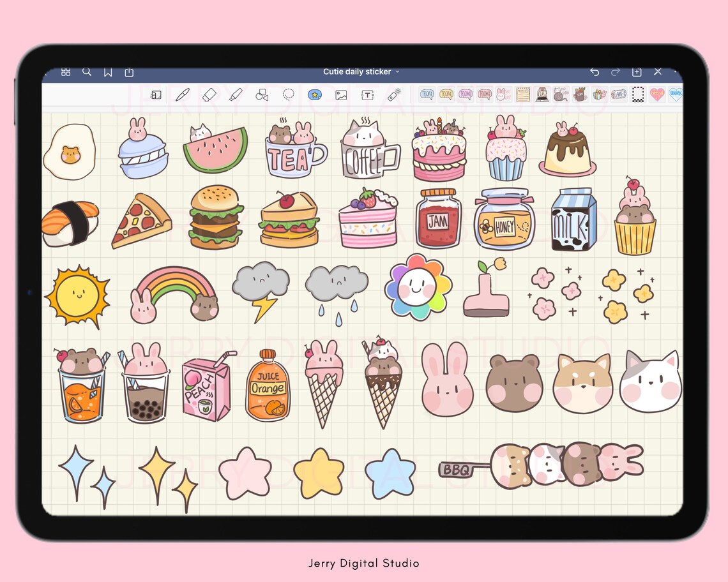Tap the pink birthday cake sticker
Image resolution: width=728 pixels, height=582 pixels.
click(439, 150)
